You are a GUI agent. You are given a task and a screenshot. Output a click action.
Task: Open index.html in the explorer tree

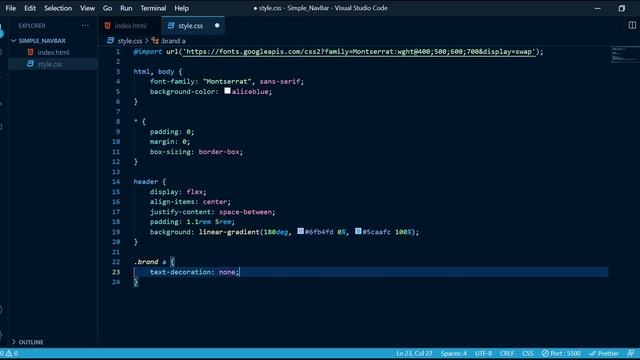53,52
